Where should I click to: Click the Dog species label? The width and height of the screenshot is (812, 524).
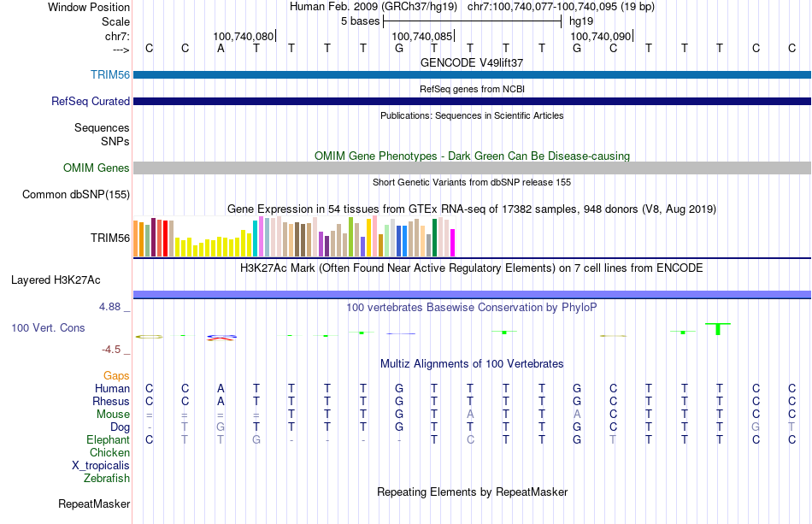[121, 427]
